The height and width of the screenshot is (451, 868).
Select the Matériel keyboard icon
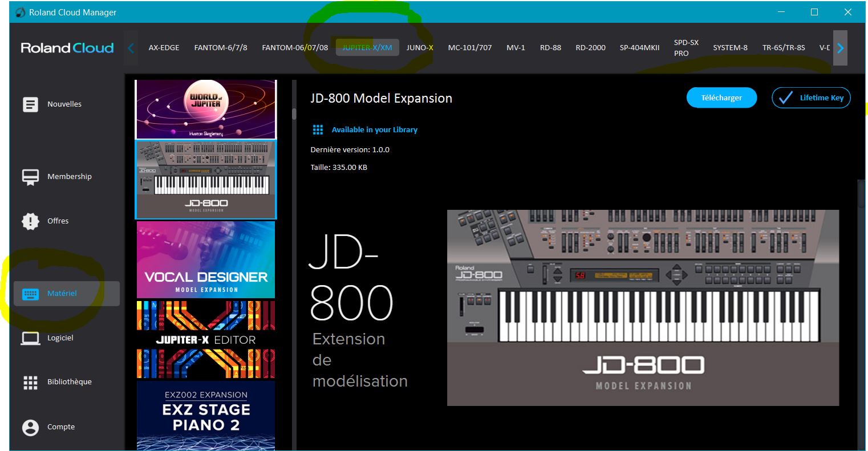coord(30,294)
